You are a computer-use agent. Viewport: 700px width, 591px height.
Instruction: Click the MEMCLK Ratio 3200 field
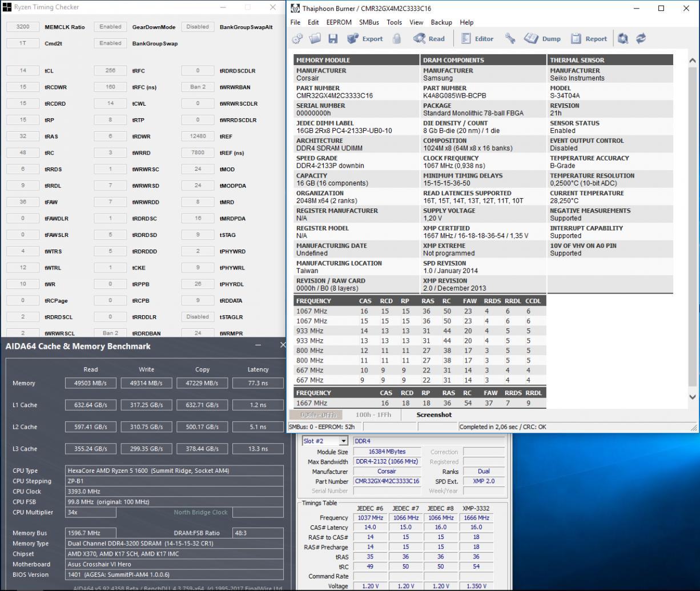point(23,27)
